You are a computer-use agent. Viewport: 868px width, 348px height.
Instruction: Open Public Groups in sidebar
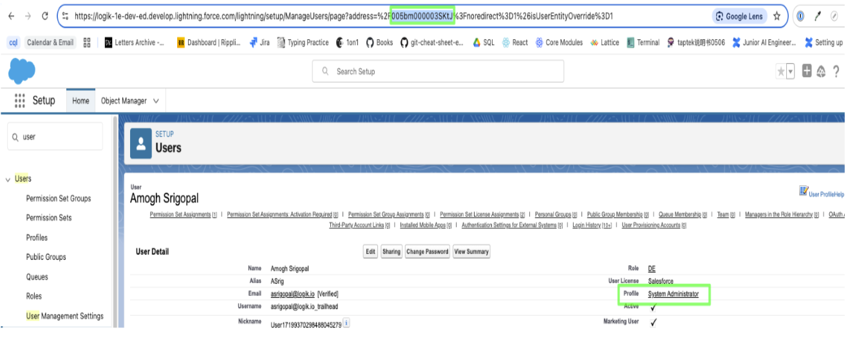point(46,257)
